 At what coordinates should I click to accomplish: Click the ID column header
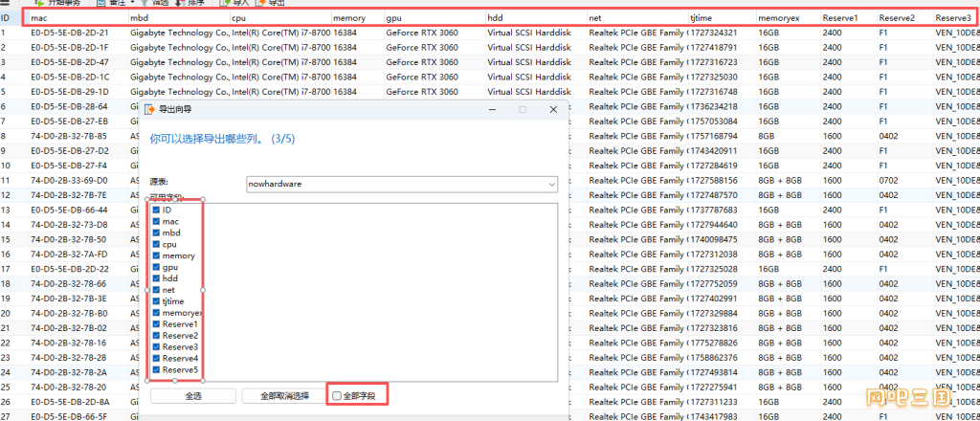(13, 18)
